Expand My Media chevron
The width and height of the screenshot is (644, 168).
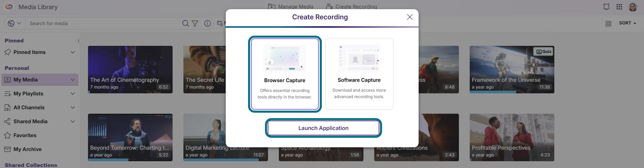[x=72, y=80]
